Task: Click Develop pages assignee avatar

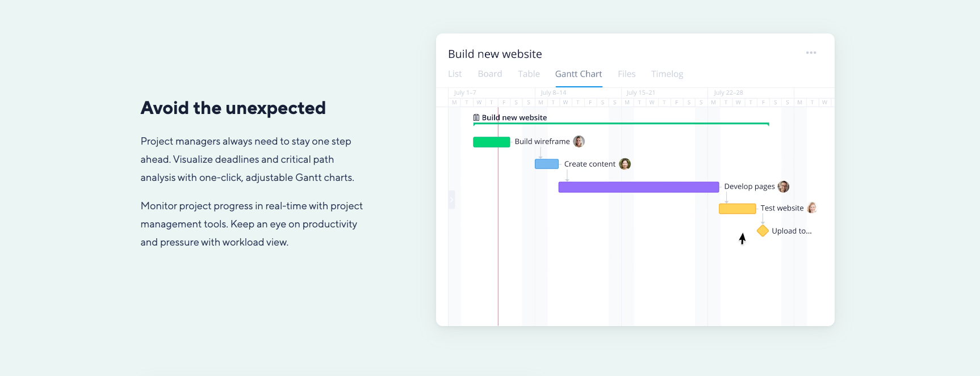Action: tap(784, 187)
